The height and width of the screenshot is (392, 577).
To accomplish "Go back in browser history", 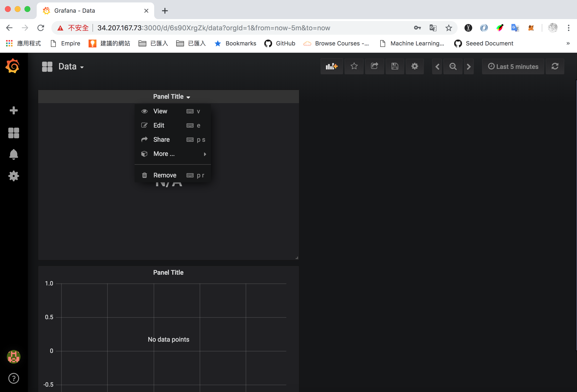I will point(10,28).
